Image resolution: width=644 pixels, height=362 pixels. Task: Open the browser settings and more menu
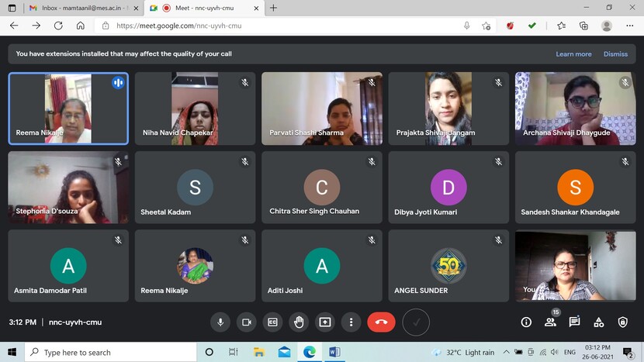(x=628, y=26)
